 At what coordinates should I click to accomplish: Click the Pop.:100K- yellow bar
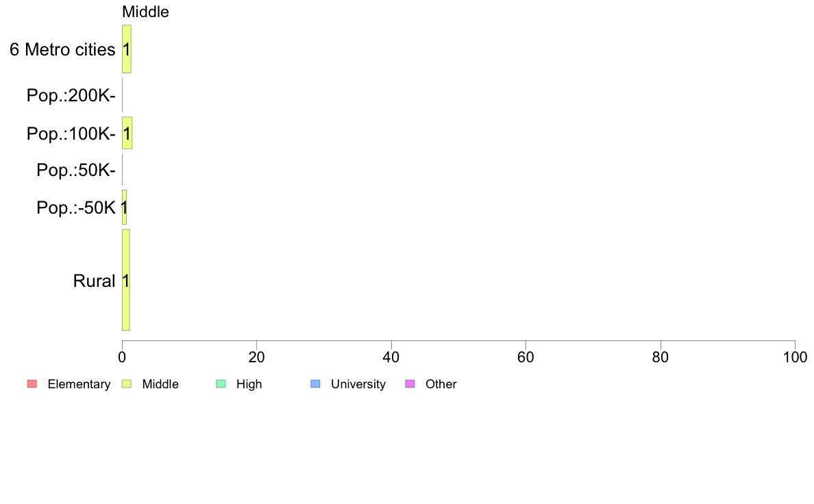click(x=127, y=134)
